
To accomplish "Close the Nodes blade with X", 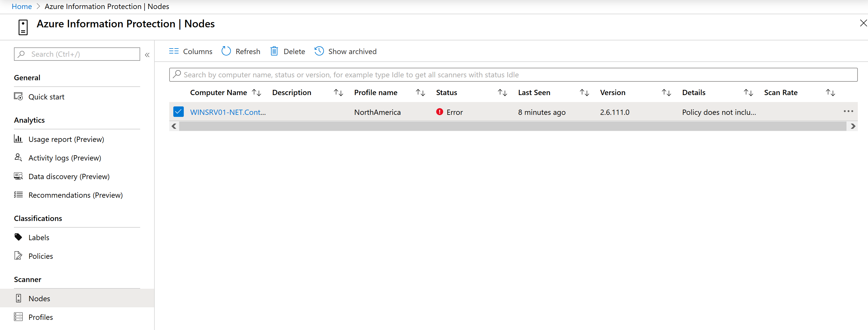I will click(863, 23).
